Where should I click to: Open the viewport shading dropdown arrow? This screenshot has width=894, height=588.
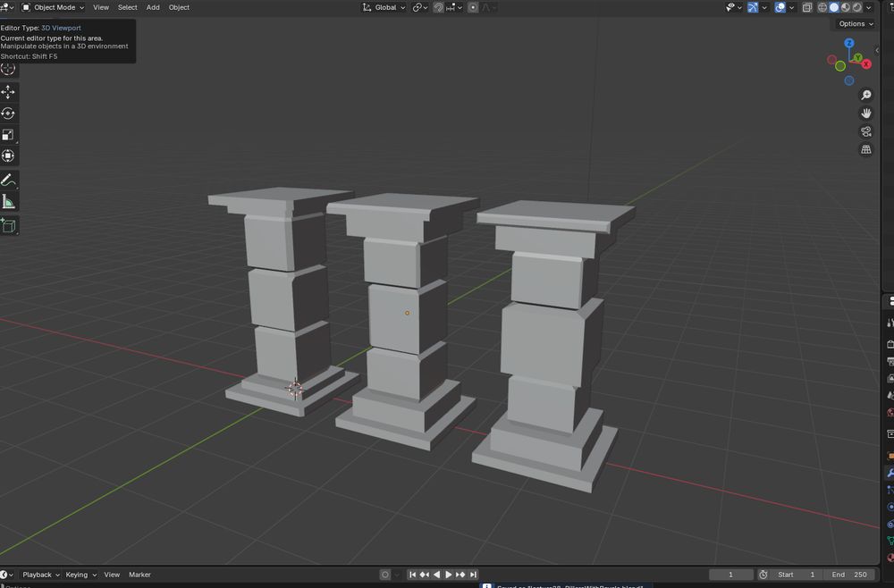[x=868, y=7]
